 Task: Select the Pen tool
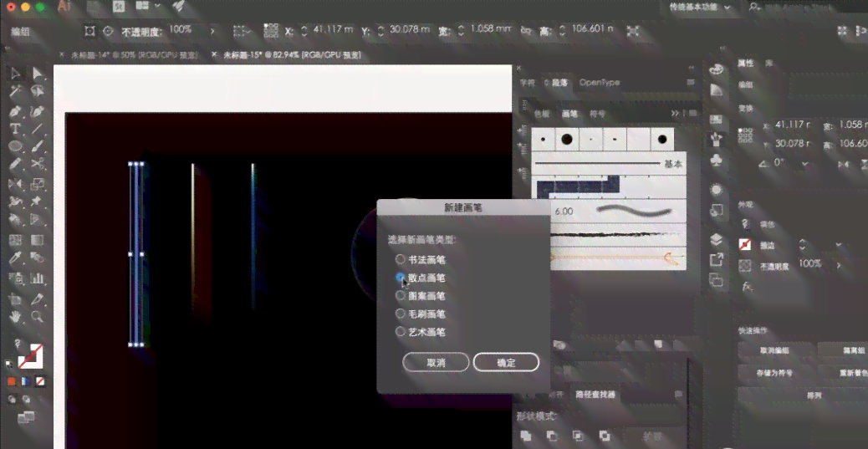16,111
